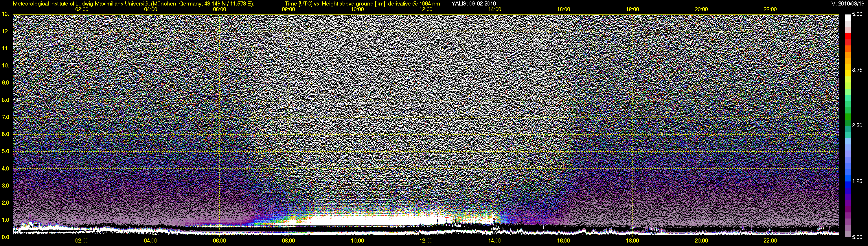Click the 3.0 height axis label
Viewport: 868px width, 246px height.
(5, 186)
